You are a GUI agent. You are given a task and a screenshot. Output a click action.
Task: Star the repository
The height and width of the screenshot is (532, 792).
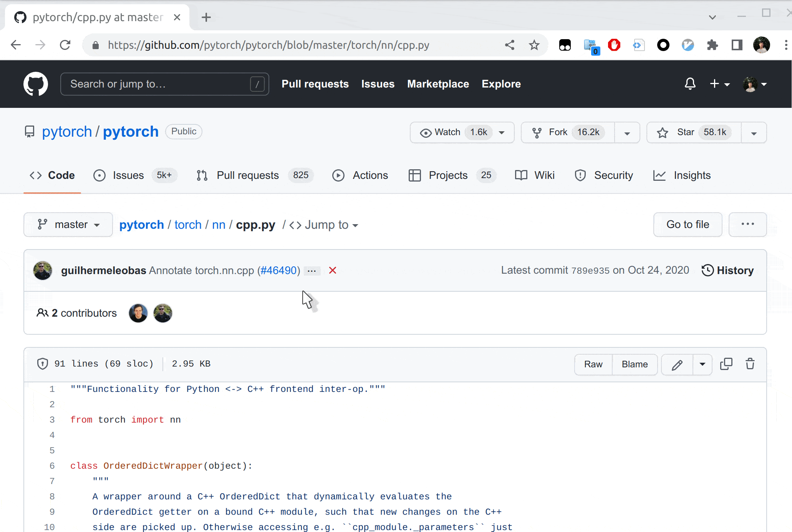694,132
